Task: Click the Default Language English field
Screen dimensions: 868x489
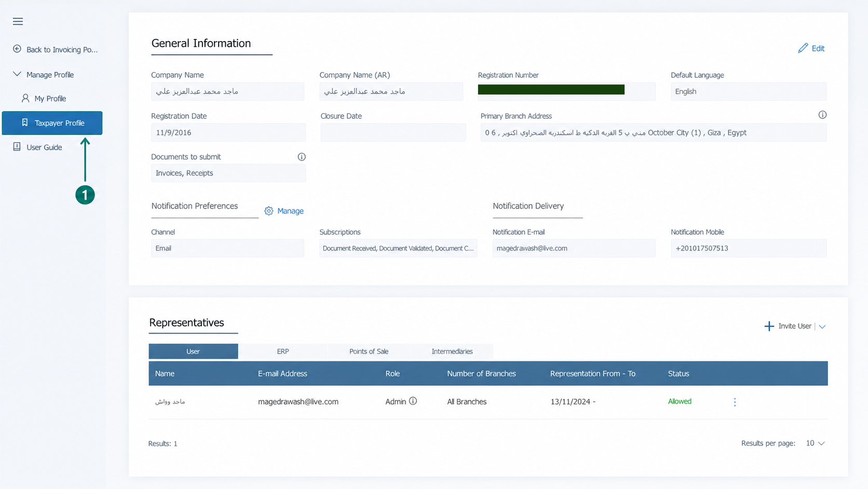Action: click(749, 91)
